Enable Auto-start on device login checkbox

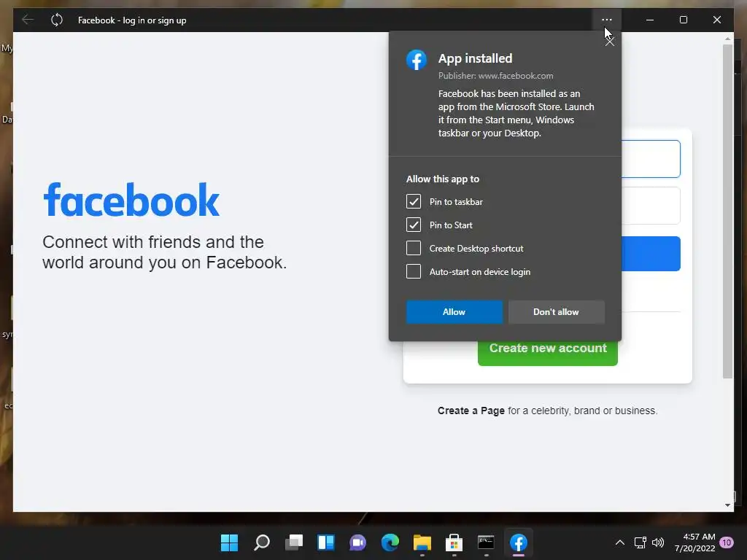click(x=414, y=271)
